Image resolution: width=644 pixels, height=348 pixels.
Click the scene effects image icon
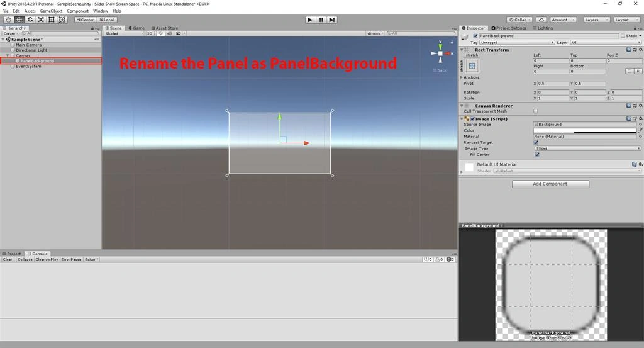coord(178,34)
